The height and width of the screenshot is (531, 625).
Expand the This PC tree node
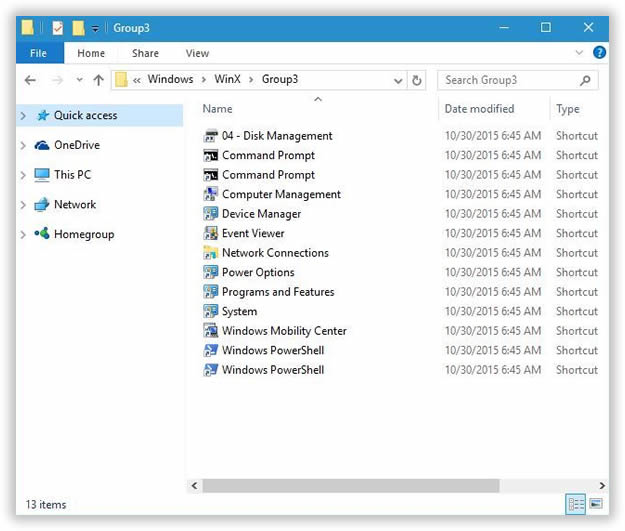23,175
